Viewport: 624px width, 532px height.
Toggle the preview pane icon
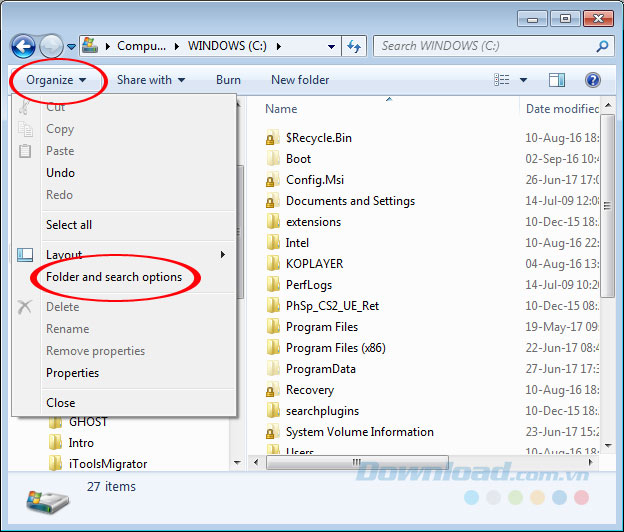coord(557,80)
